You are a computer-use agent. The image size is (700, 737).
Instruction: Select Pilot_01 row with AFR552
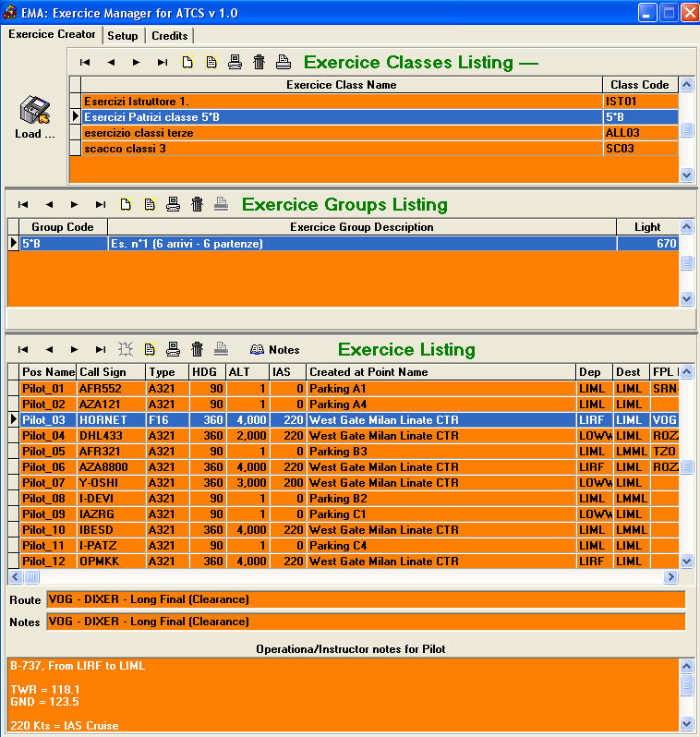tap(349, 389)
